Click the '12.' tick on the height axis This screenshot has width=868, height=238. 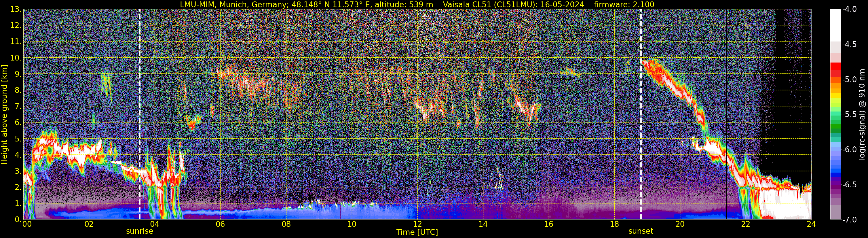(16, 25)
